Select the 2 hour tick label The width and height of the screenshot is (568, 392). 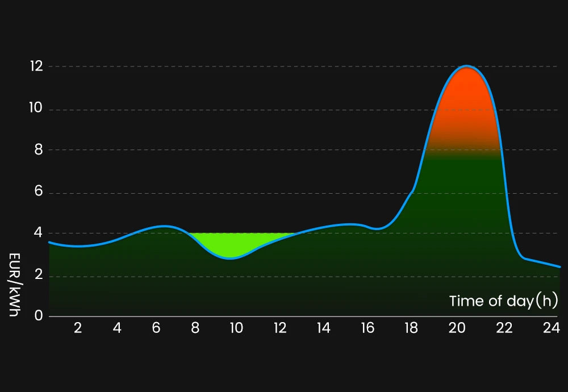point(78,328)
